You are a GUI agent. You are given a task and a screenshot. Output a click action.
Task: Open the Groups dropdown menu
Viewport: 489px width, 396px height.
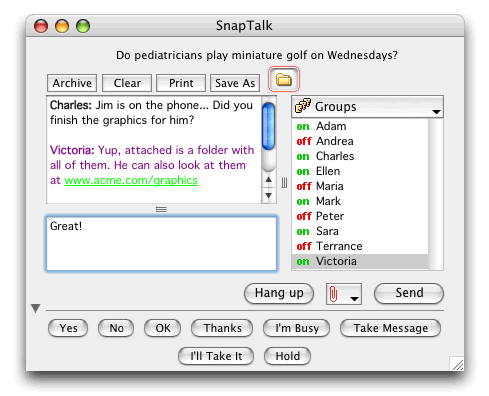[x=367, y=107]
